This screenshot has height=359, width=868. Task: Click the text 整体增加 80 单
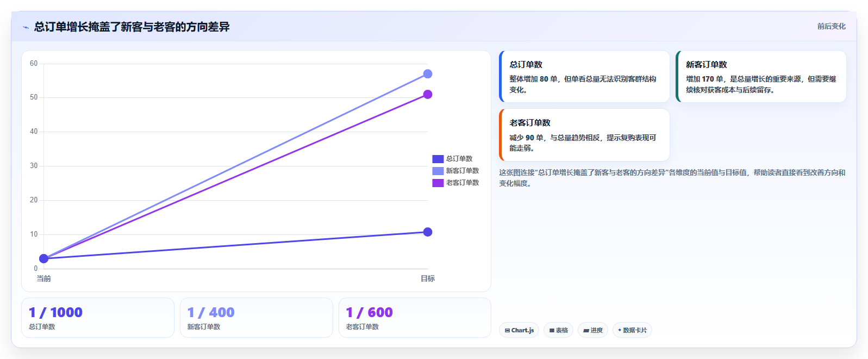coord(533,79)
